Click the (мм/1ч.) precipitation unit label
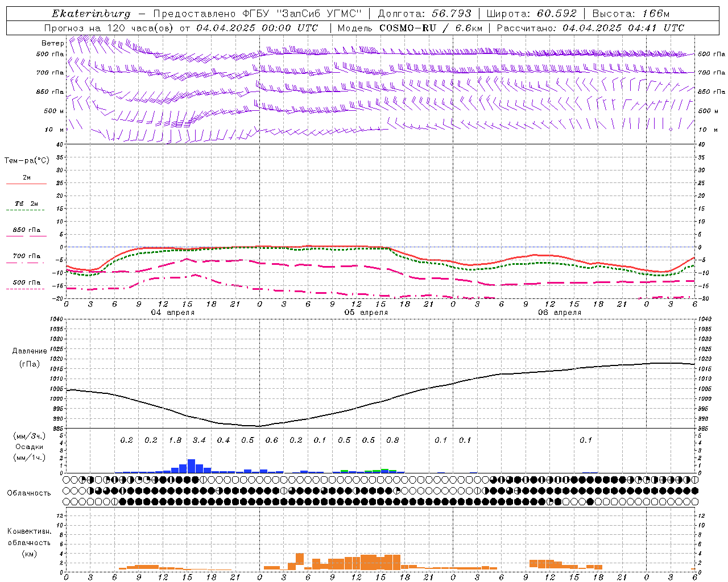Viewport: 728px width, 582px height. (x=30, y=458)
